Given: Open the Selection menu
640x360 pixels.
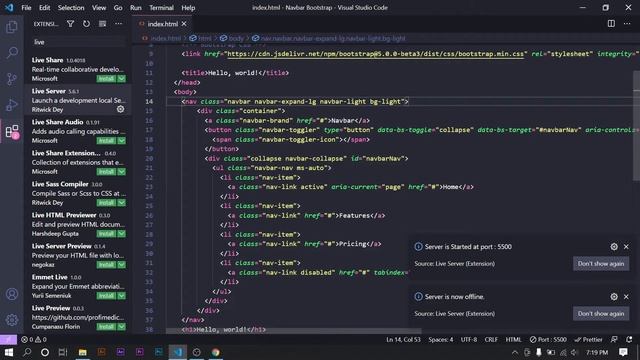Looking at the screenshot, I should pos(71,8).
